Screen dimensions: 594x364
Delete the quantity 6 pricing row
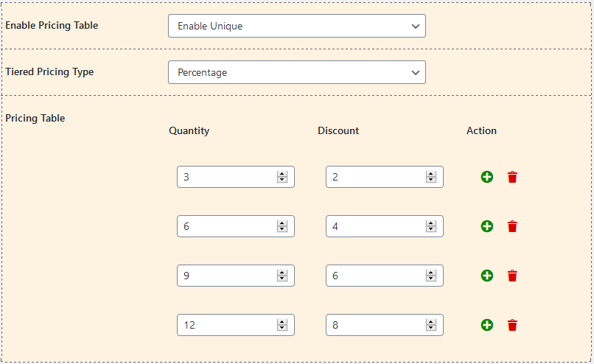click(x=512, y=226)
